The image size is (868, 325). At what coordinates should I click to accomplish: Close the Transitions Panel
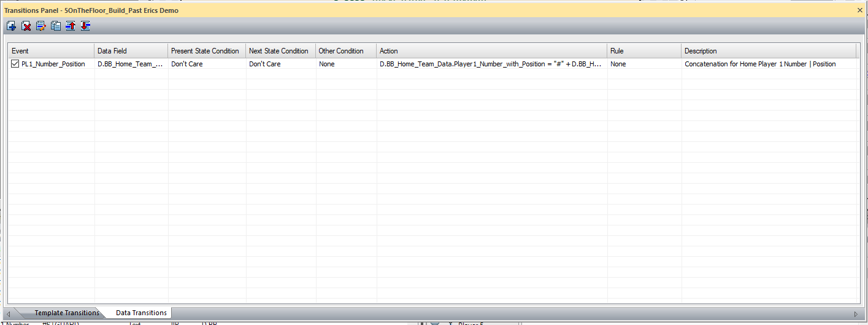(x=859, y=10)
